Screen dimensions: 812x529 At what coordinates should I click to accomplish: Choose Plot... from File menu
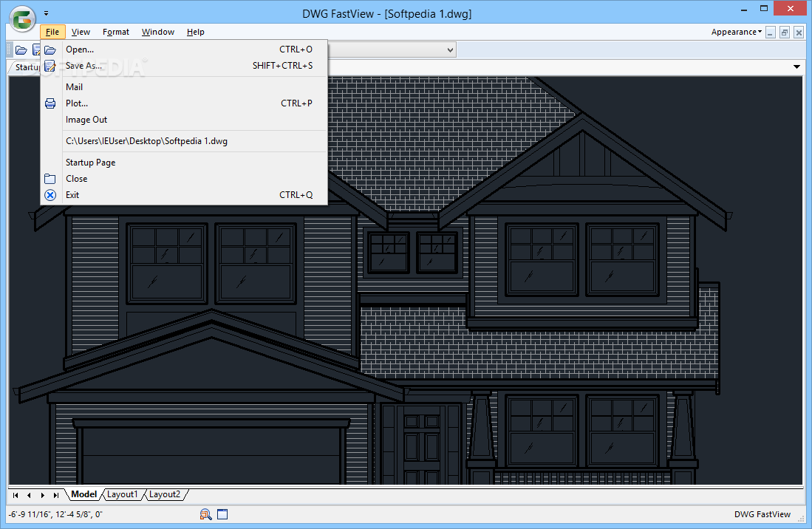point(184,103)
